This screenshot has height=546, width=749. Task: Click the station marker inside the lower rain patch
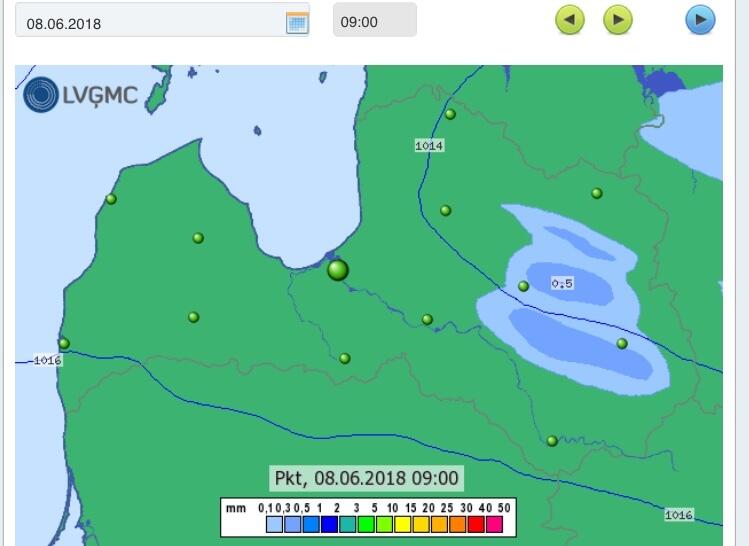click(622, 343)
